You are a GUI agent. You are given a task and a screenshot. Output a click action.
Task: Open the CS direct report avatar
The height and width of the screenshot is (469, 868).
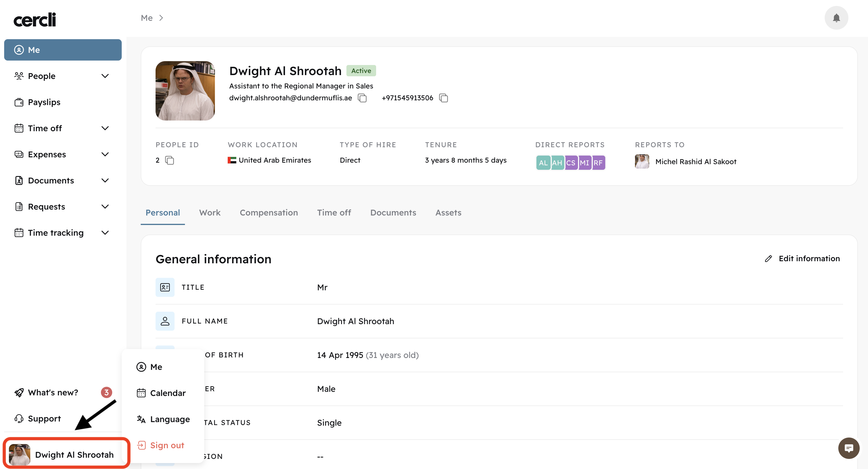pyautogui.click(x=571, y=163)
